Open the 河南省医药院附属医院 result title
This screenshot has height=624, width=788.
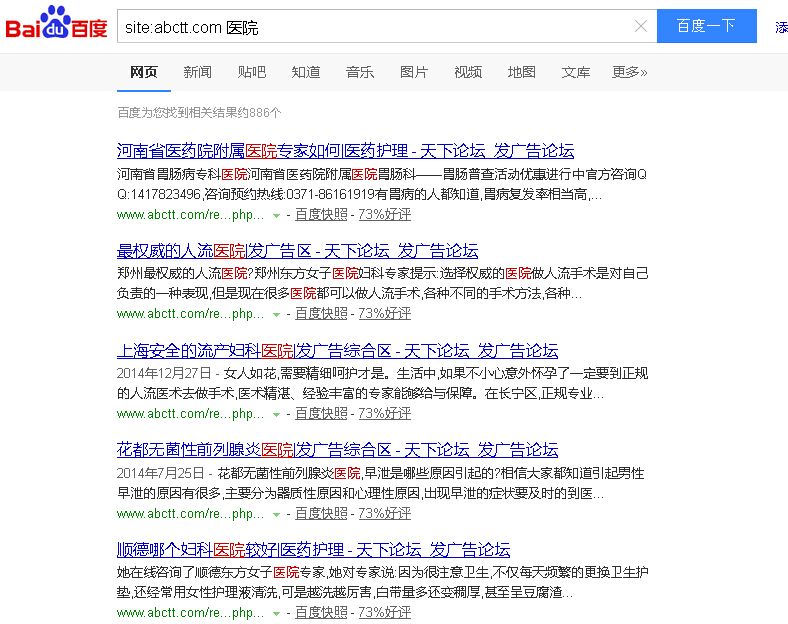point(345,151)
